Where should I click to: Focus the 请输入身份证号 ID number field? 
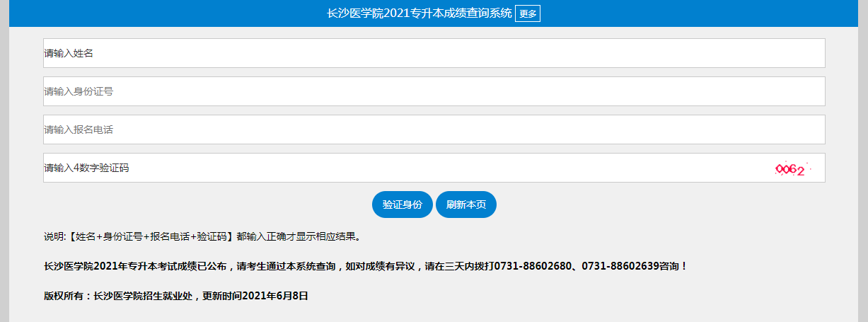coord(434,91)
